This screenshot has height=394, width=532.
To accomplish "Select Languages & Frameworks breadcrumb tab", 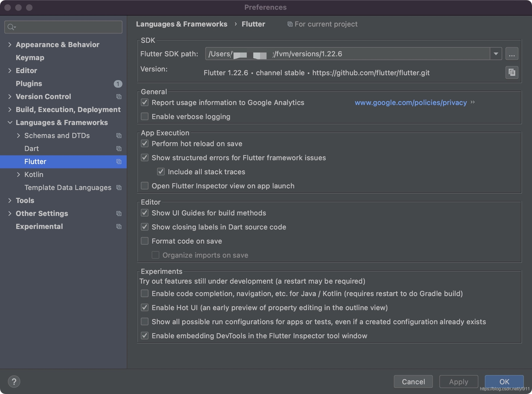I will (x=182, y=24).
